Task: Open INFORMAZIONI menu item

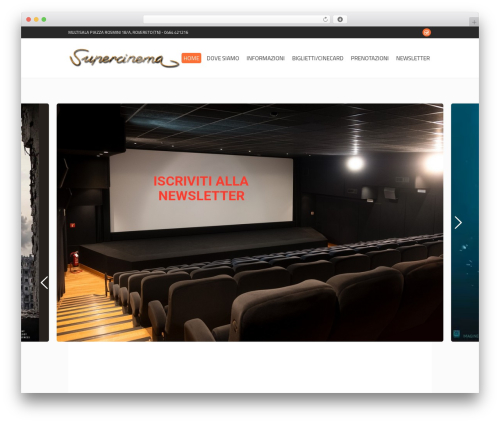Action: pos(265,58)
